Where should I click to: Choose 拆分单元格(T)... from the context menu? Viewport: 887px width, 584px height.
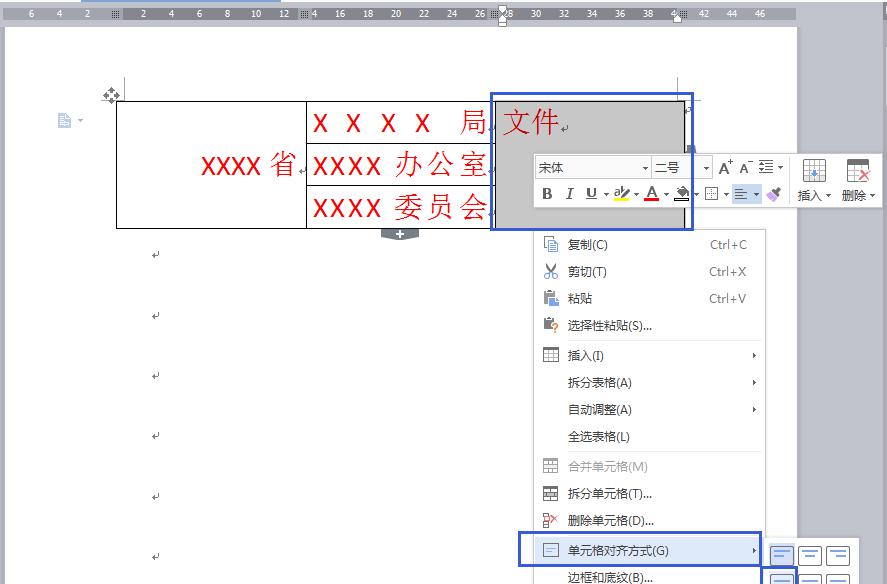(x=649, y=493)
